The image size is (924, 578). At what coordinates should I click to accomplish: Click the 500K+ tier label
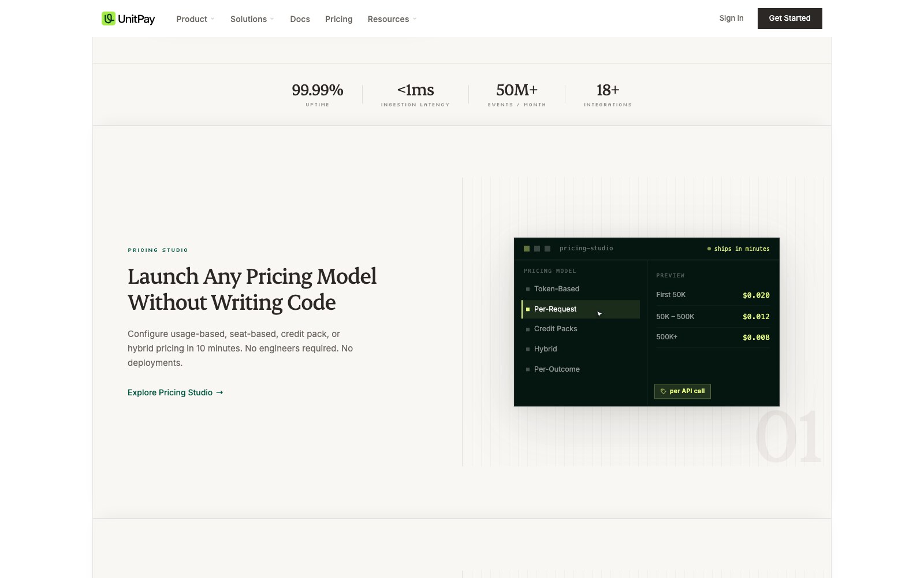(667, 337)
